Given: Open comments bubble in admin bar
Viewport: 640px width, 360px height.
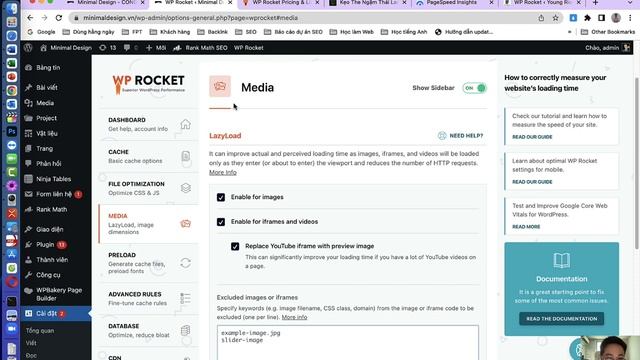Looking at the screenshot, I should (x=130, y=48).
